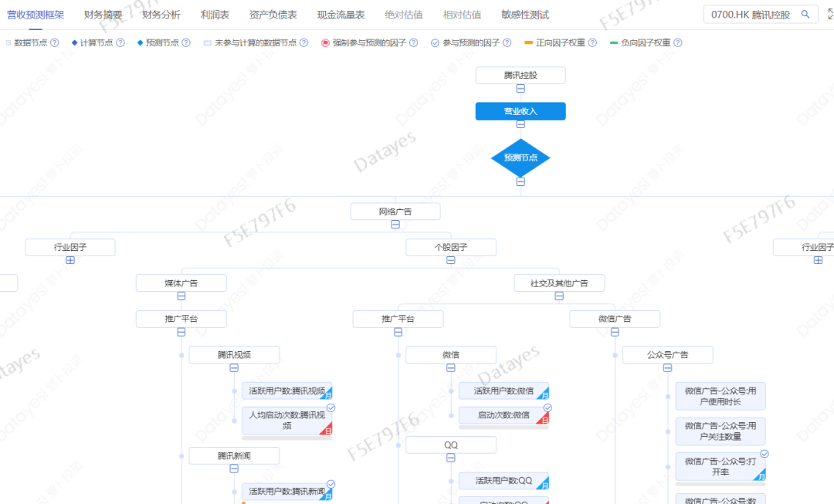Viewport: 834px width, 504px height.
Task: Click help icon beside 负向因子权重
Action: pos(677,43)
